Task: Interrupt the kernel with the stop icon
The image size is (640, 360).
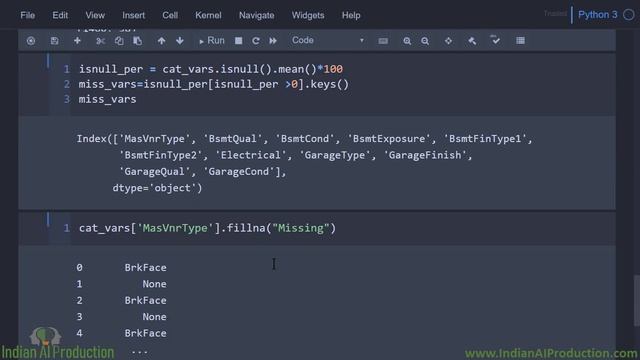Action: coord(238,41)
